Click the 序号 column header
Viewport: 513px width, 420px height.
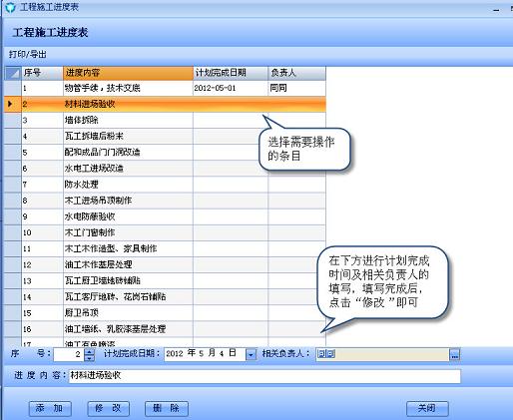[42, 73]
